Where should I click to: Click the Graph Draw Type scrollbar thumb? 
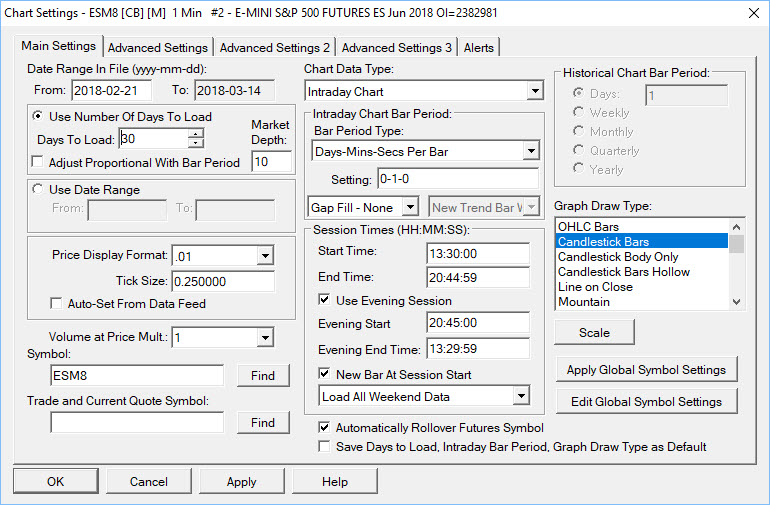pyautogui.click(x=736, y=244)
